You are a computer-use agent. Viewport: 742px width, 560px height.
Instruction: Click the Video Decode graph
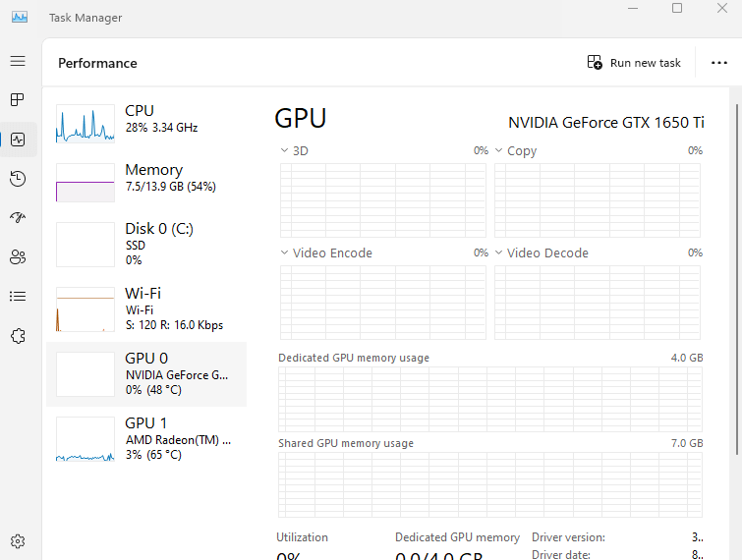pos(598,303)
